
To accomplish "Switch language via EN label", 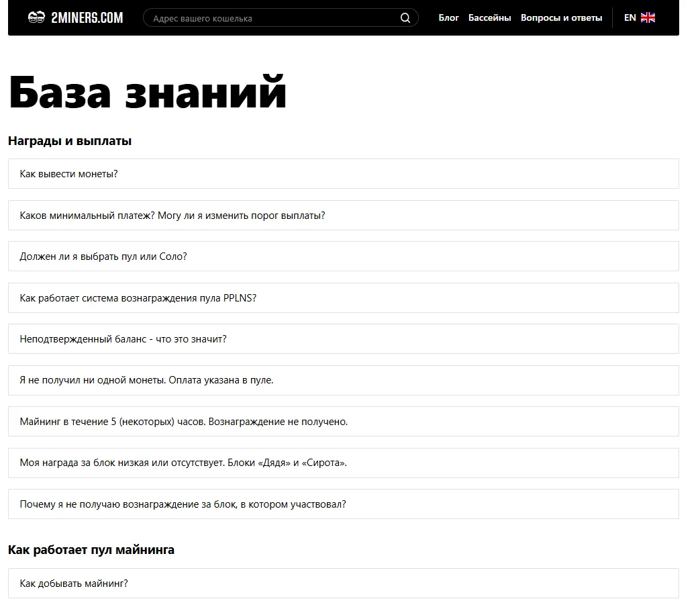I will (630, 18).
